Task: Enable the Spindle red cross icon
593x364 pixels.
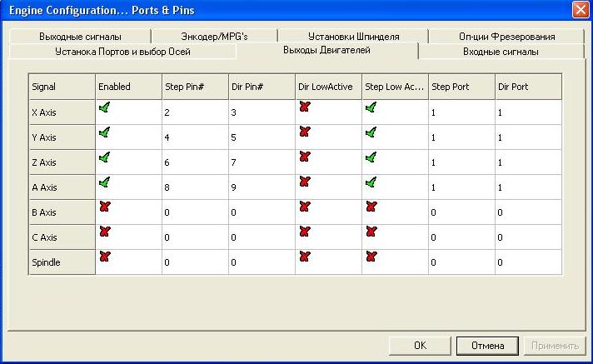Action: pyautogui.click(x=104, y=256)
